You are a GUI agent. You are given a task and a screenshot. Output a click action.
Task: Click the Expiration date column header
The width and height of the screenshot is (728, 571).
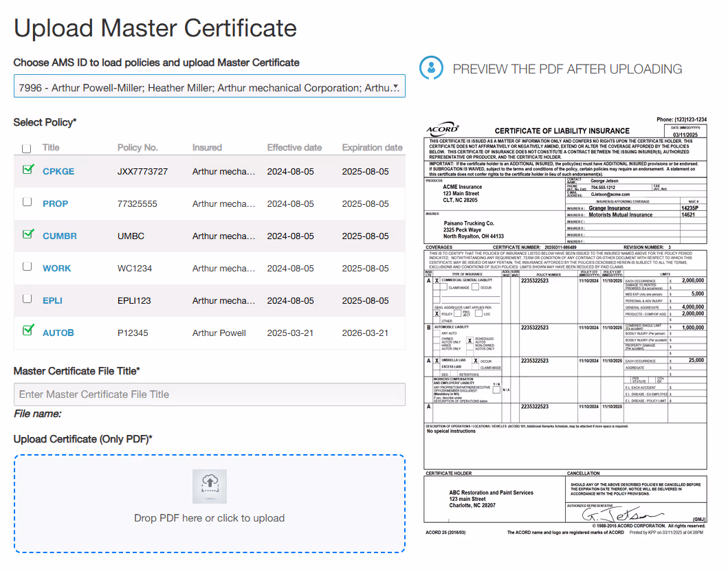tap(373, 148)
